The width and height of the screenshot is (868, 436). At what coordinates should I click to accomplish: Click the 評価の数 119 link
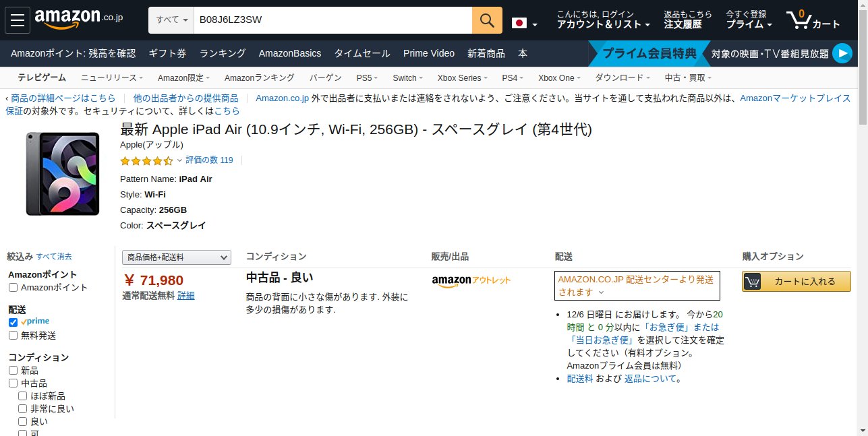[209, 160]
